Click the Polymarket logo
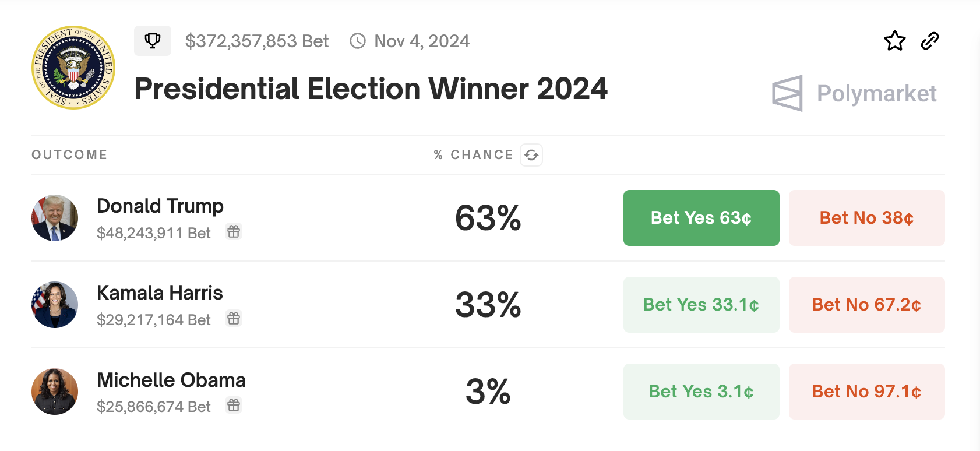 pos(854,93)
